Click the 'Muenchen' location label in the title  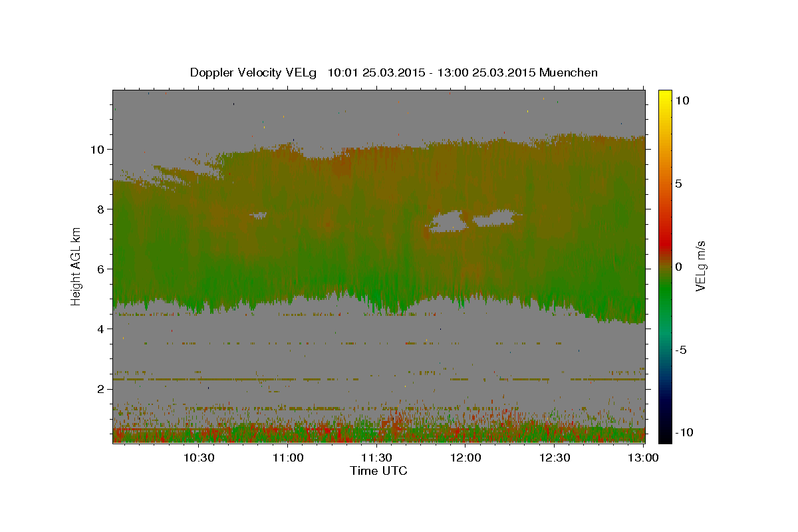pyautogui.click(x=569, y=72)
